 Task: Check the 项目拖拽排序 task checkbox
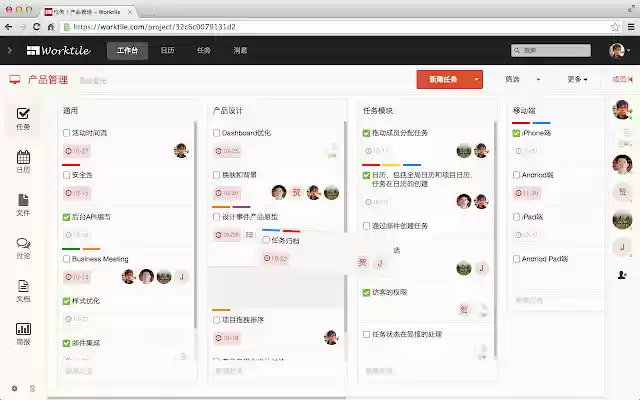tap(217, 320)
